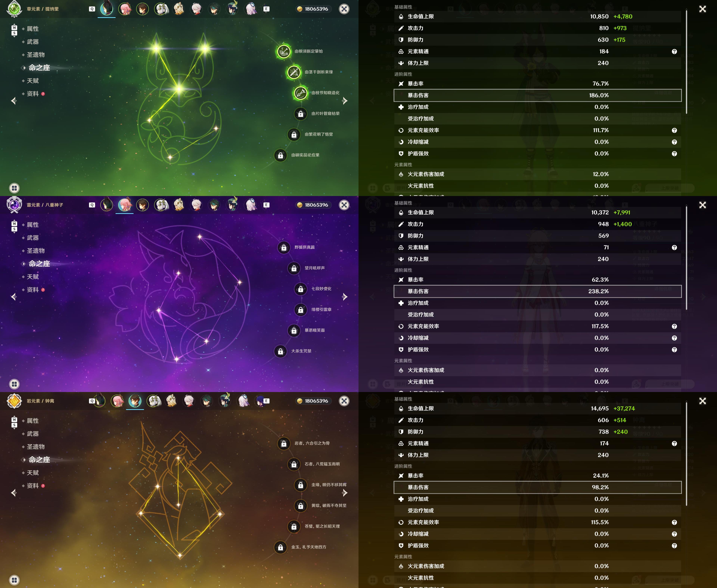
Task: Click the highlighted 暴击伤害 186.0% row
Action: tap(537, 96)
